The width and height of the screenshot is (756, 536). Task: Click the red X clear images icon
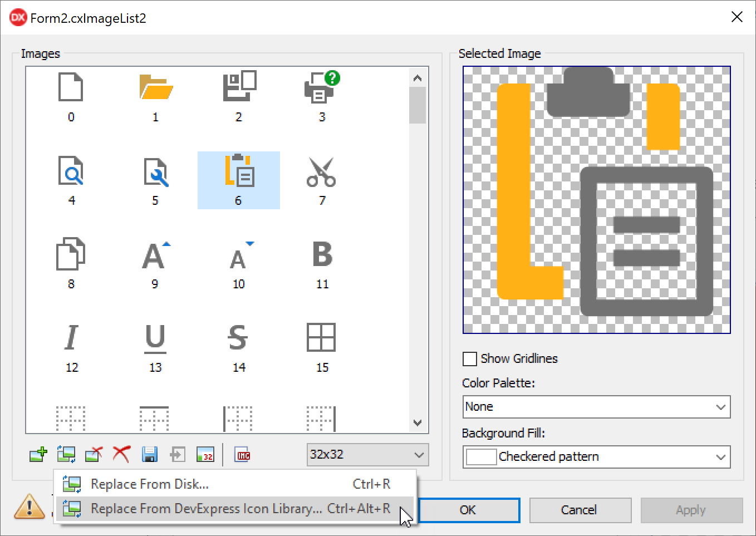pyautogui.click(x=121, y=455)
